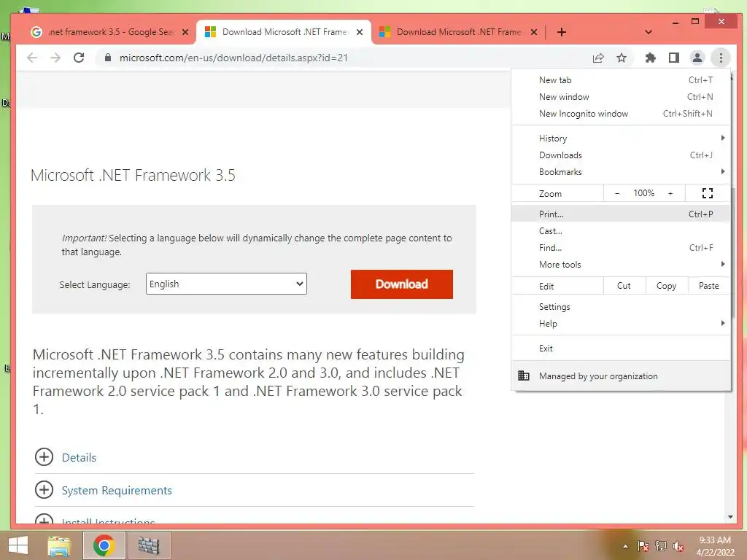
Task: Close the Google Search tab
Action: (x=185, y=32)
